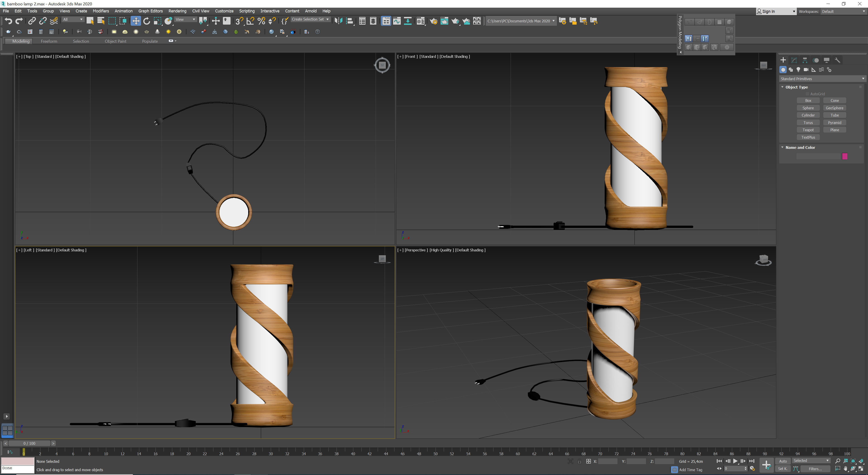Choose the Select and Scale tool
Screen dimensions: 868x475
click(157, 21)
